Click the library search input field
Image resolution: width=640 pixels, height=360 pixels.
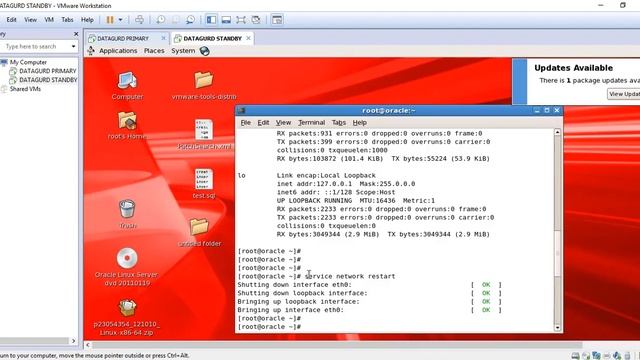point(35,47)
